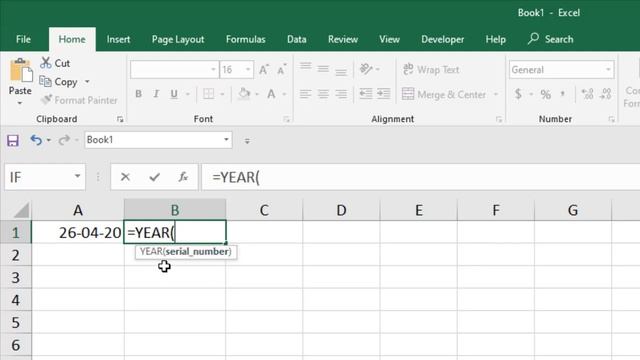Open the font size dropdown
The height and width of the screenshot is (360, 640).
[248, 69]
